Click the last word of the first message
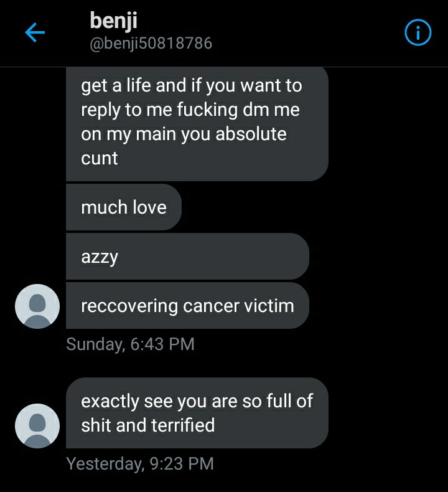 click(100, 158)
